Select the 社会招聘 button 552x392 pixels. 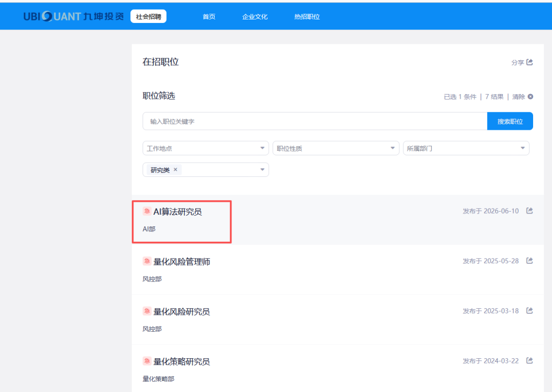149,16
